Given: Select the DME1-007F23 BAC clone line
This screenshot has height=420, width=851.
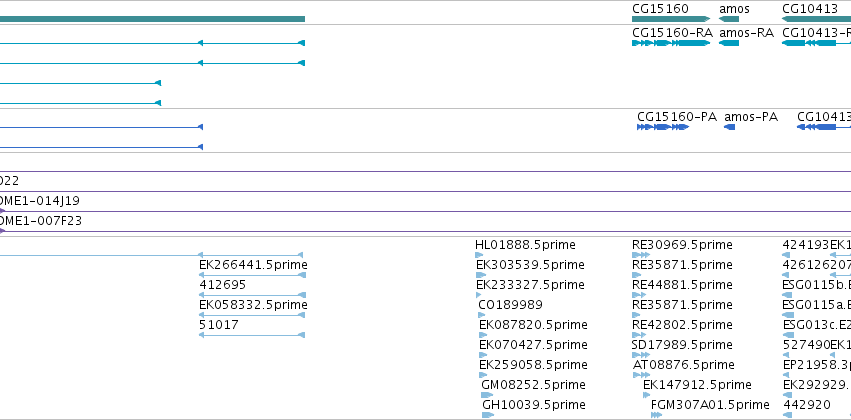Looking at the screenshot, I should [426, 232].
